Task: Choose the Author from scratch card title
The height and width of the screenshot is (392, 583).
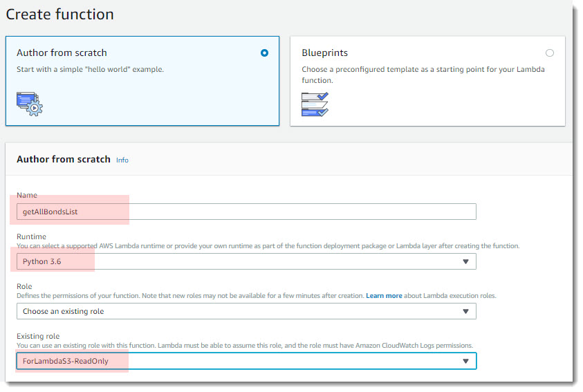Action: tap(62, 53)
